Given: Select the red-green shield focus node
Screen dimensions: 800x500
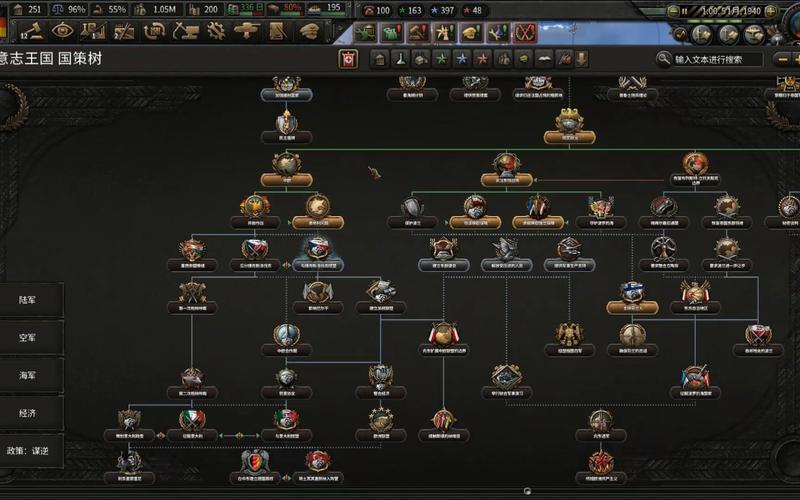Looking at the screenshot, I should (255, 467).
